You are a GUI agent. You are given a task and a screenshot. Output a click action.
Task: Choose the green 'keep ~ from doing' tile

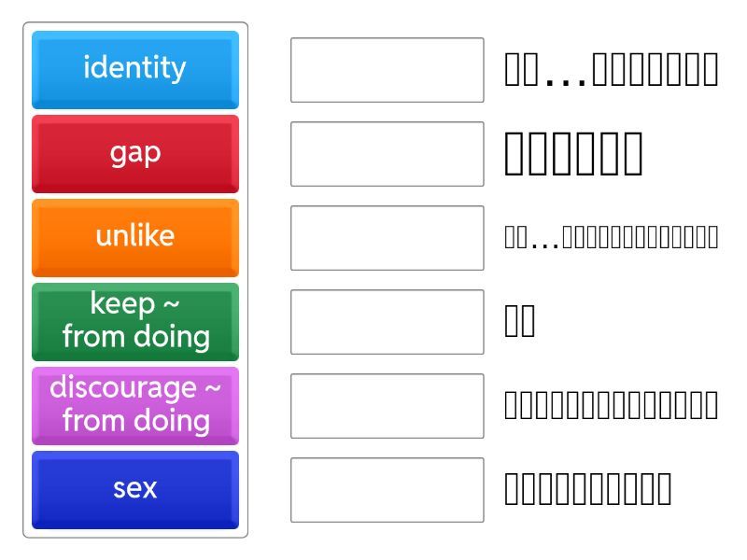(x=135, y=321)
